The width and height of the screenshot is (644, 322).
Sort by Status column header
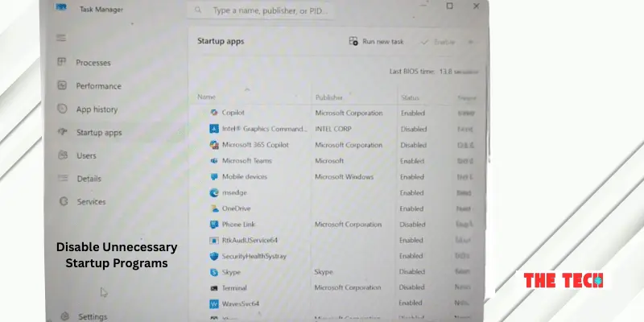tap(410, 97)
